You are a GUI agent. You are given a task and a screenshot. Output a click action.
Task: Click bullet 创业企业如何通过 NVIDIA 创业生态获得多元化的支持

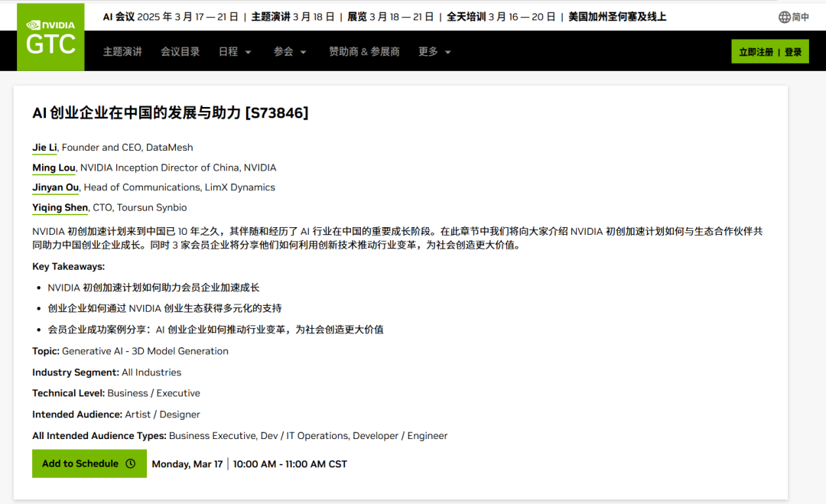[x=165, y=308]
